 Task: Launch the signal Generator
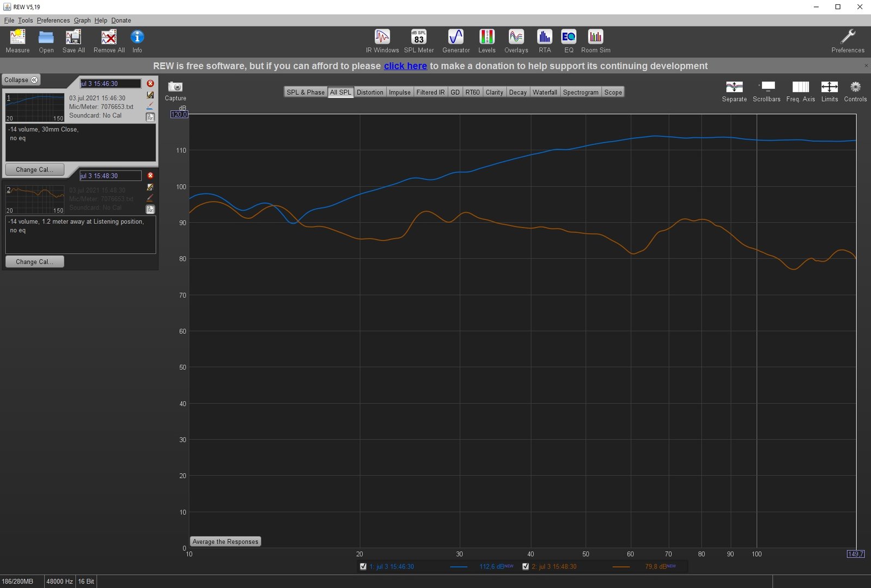pyautogui.click(x=455, y=37)
